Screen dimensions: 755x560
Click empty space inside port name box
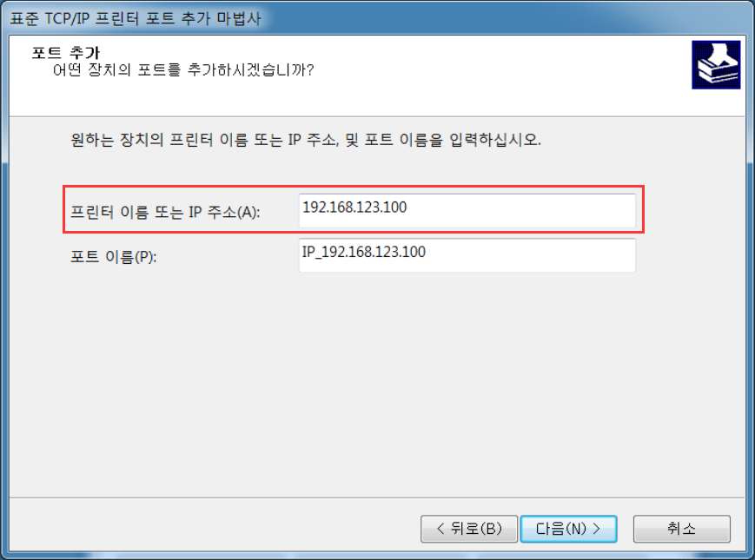530,255
